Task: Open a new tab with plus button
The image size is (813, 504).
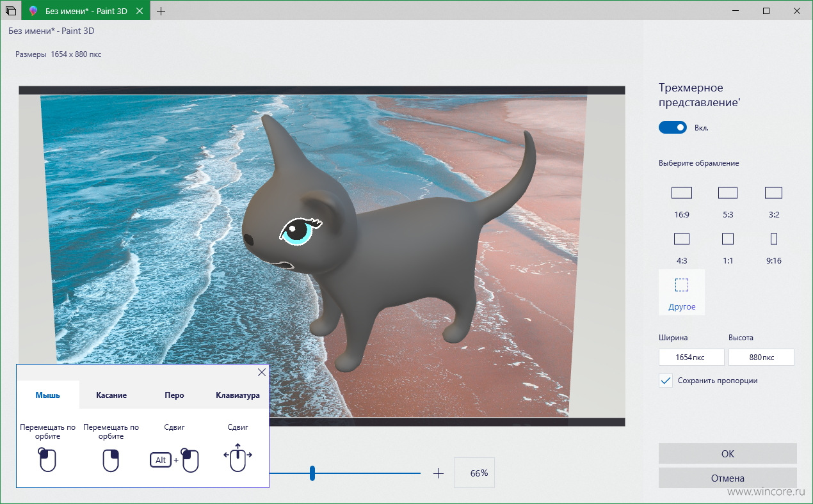Action: point(161,11)
